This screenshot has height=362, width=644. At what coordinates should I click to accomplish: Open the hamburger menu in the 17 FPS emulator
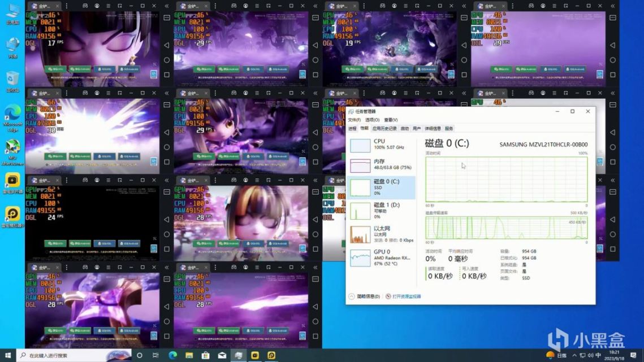click(x=109, y=6)
